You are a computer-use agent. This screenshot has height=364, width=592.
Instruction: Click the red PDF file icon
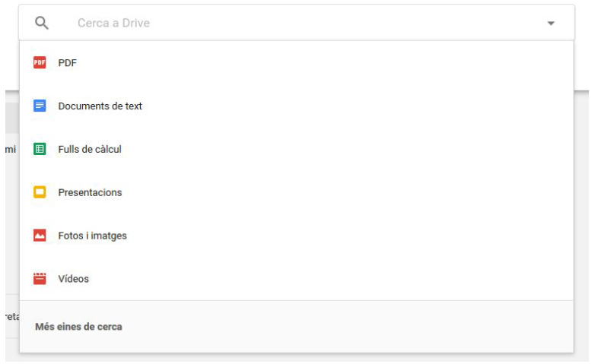[40, 63]
